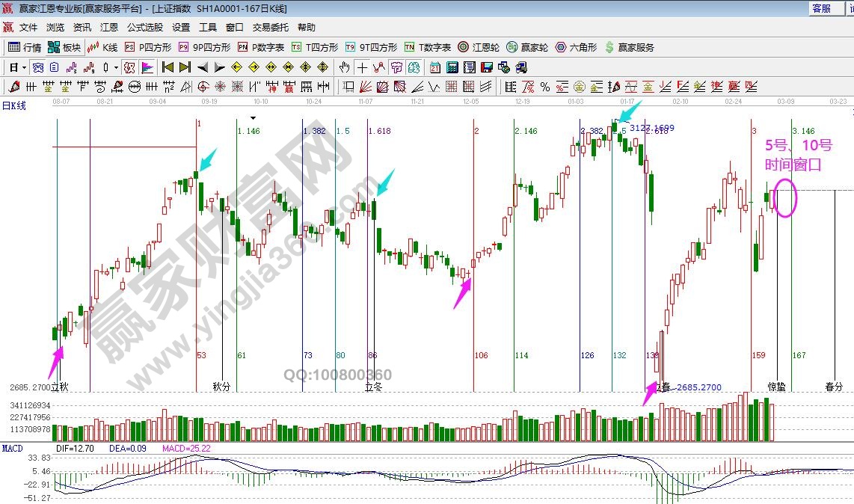This screenshot has width=854, height=504.
Task: Click the 客服 button at top right
Action: point(821,9)
